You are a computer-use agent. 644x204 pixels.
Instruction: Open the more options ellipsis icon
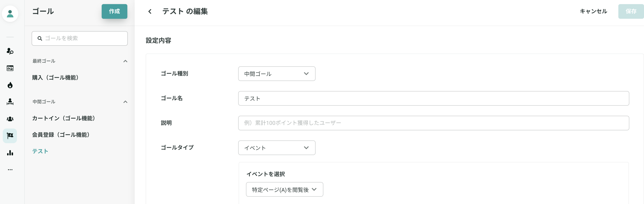pyautogui.click(x=10, y=170)
